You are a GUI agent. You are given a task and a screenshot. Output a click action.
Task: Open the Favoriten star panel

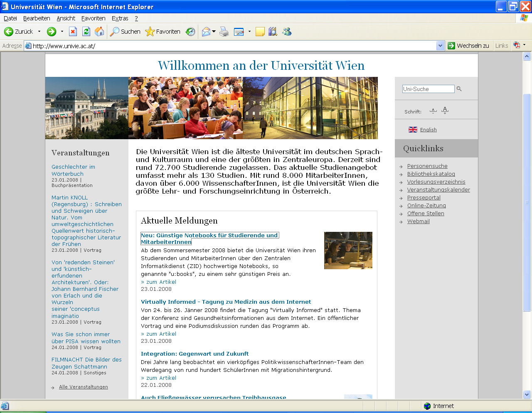163,32
